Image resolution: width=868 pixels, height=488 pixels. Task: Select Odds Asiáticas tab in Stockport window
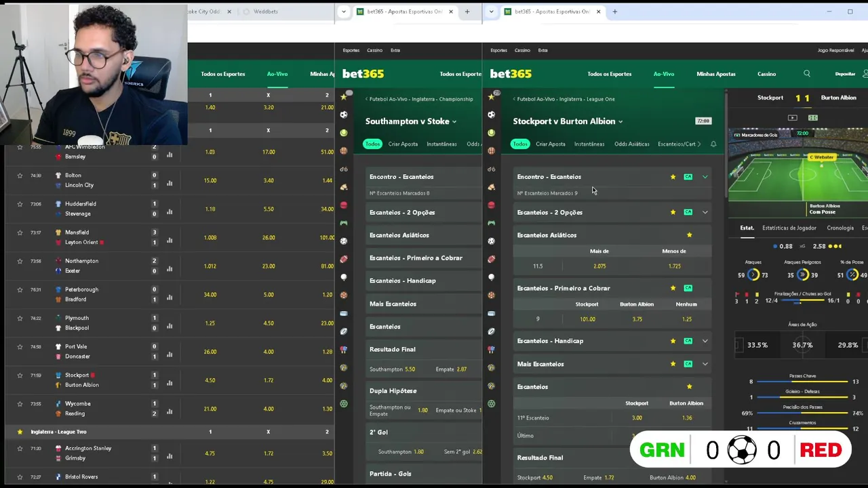point(632,144)
